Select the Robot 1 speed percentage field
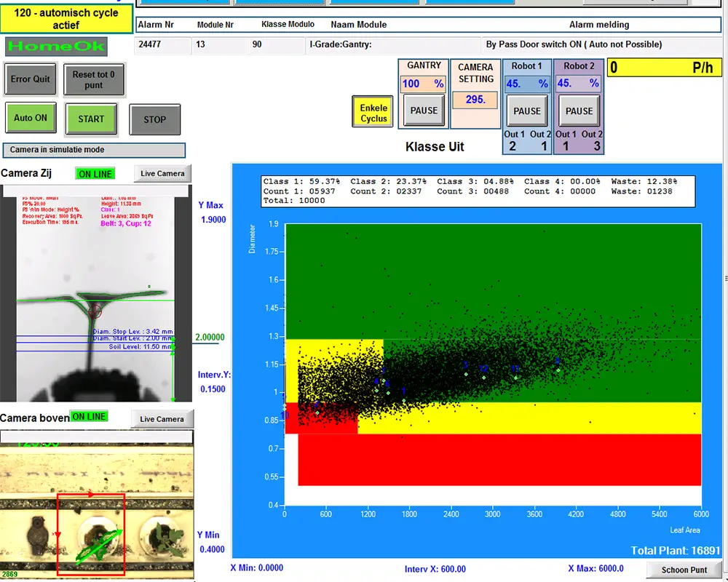728x582 pixels. click(x=526, y=84)
